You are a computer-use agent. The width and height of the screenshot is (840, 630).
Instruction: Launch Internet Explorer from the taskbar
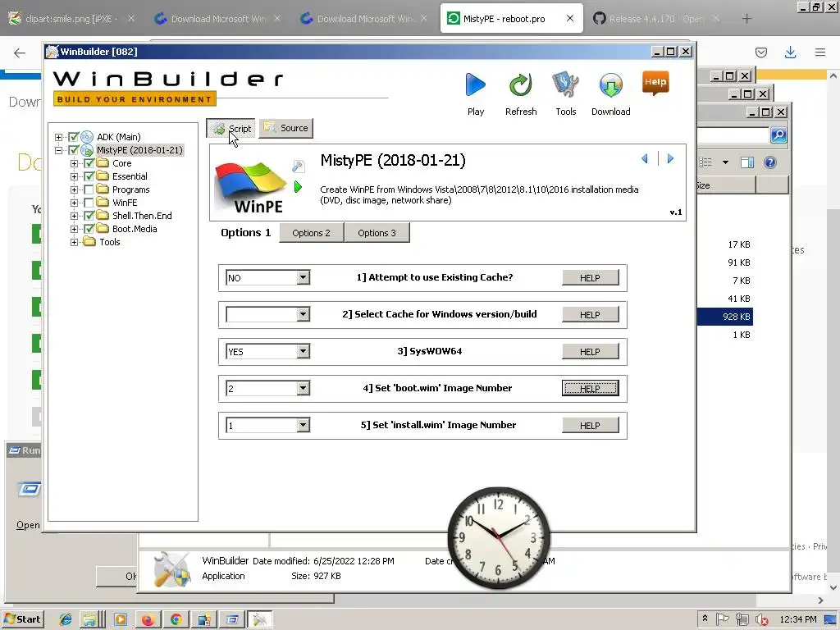[66, 619]
